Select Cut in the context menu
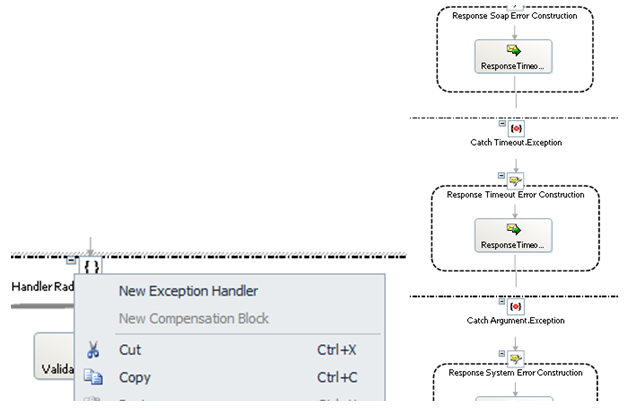This screenshot has height=409, width=629. (x=130, y=350)
